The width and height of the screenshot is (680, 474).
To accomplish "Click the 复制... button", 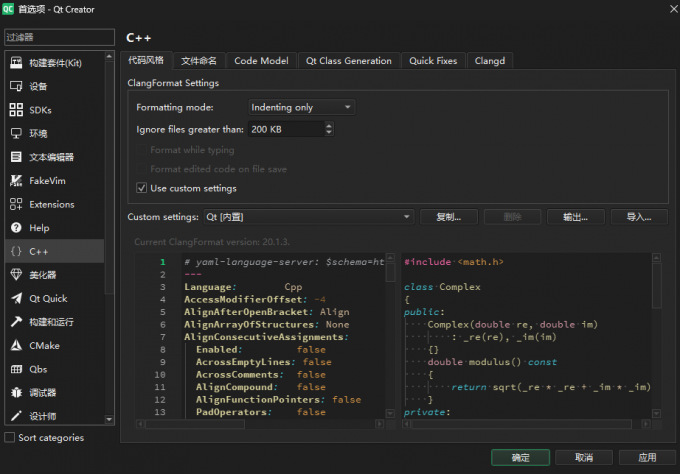I will 448,216.
